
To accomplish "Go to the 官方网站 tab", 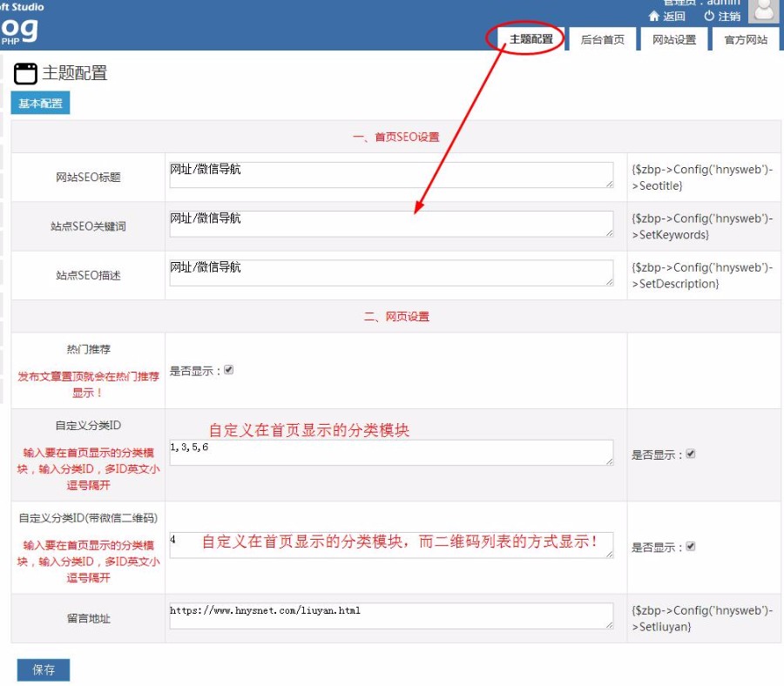I will 746,39.
